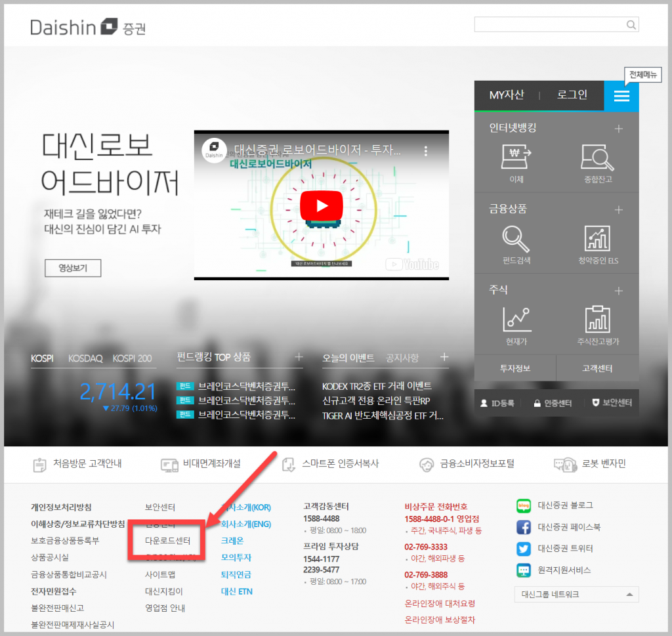672x636 pixels.
Task: Click the Daishin channel avatar on video
Action: tap(214, 150)
